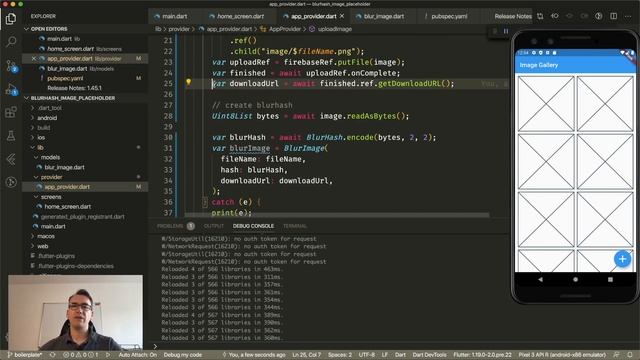
Task: Tap the blue add floating button in emulator
Action: pyautogui.click(x=622, y=259)
